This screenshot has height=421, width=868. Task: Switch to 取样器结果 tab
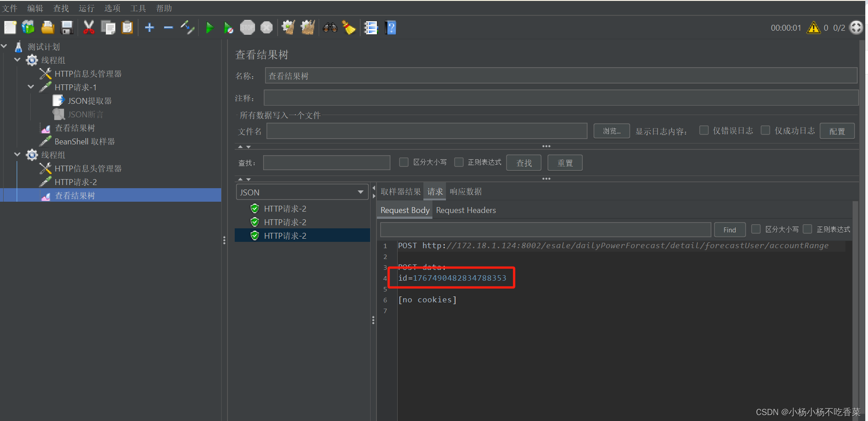(x=400, y=191)
